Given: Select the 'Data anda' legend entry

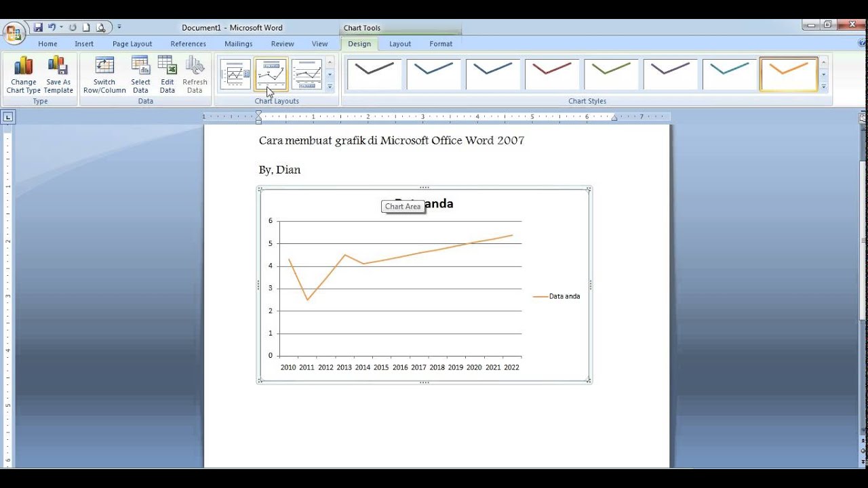Looking at the screenshot, I should pyautogui.click(x=556, y=296).
